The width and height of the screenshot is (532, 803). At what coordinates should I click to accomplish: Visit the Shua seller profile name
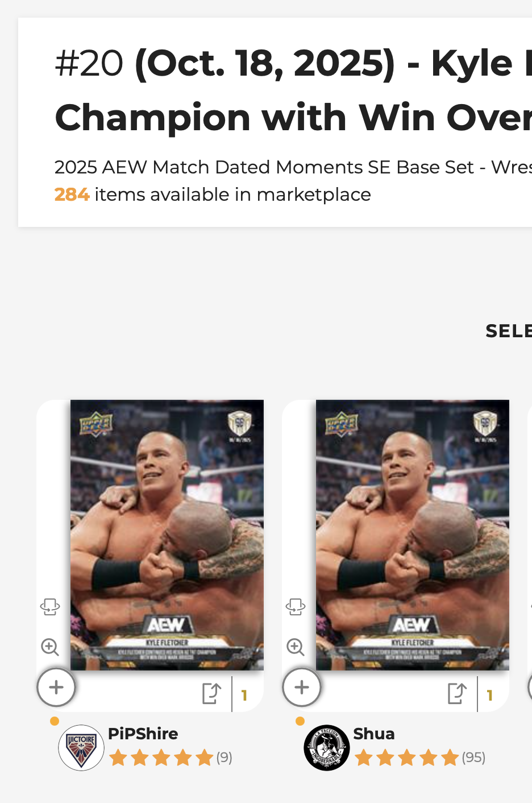(373, 734)
